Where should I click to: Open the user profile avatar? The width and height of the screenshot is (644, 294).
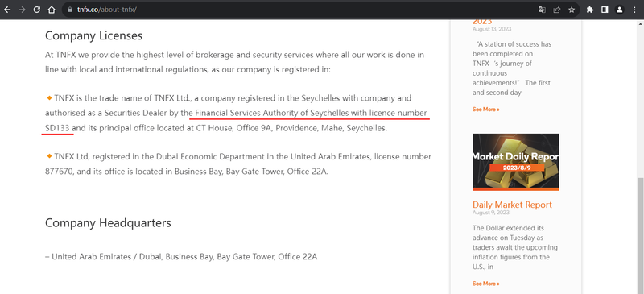tap(619, 10)
